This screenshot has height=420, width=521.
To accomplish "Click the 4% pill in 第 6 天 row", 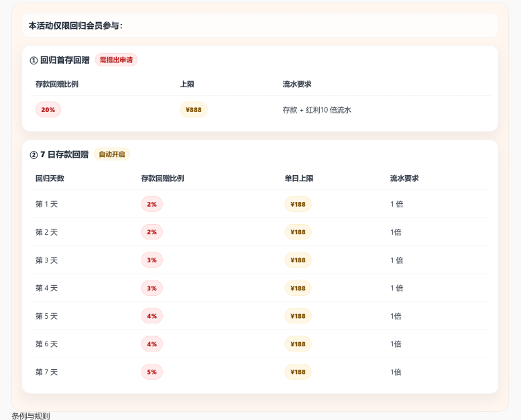I will pyautogui.click(x=152, y=344).
